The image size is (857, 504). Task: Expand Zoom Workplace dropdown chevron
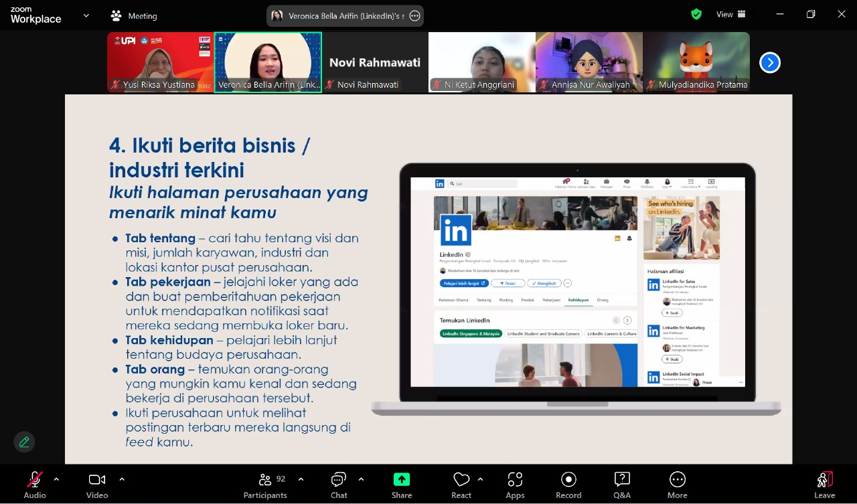86,15
